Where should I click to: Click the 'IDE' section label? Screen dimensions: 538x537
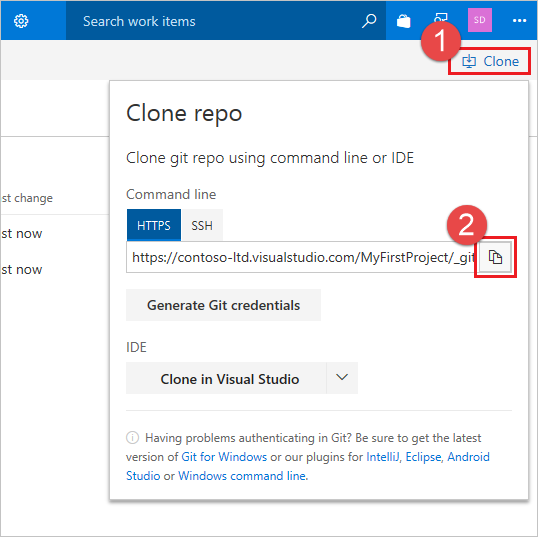[136, 347]
